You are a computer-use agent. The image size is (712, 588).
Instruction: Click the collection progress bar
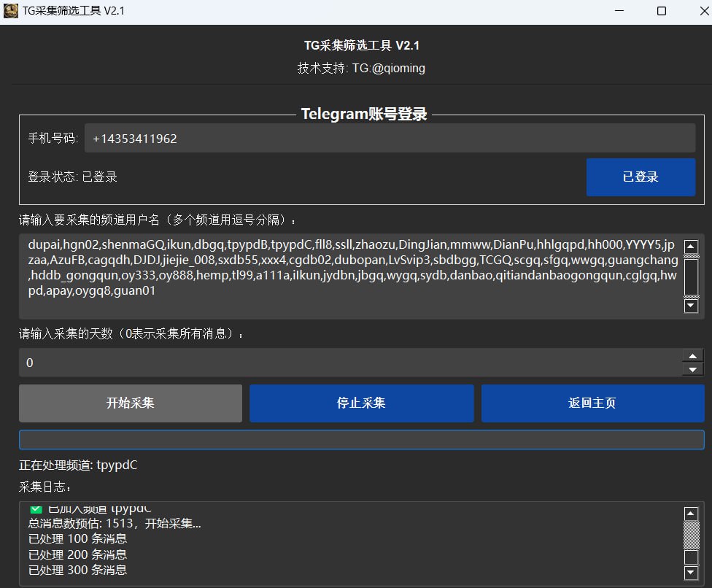[x=361, y=440]
